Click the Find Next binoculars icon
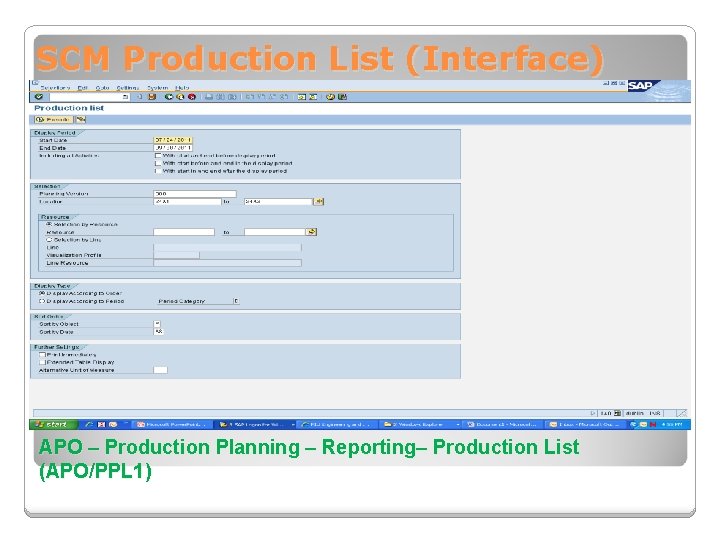 click(x=232, y=97)
